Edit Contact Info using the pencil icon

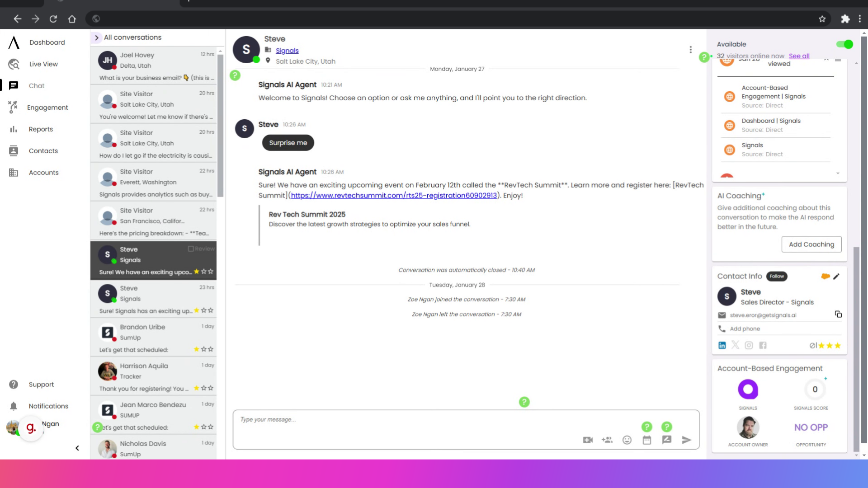coord(837,277)
